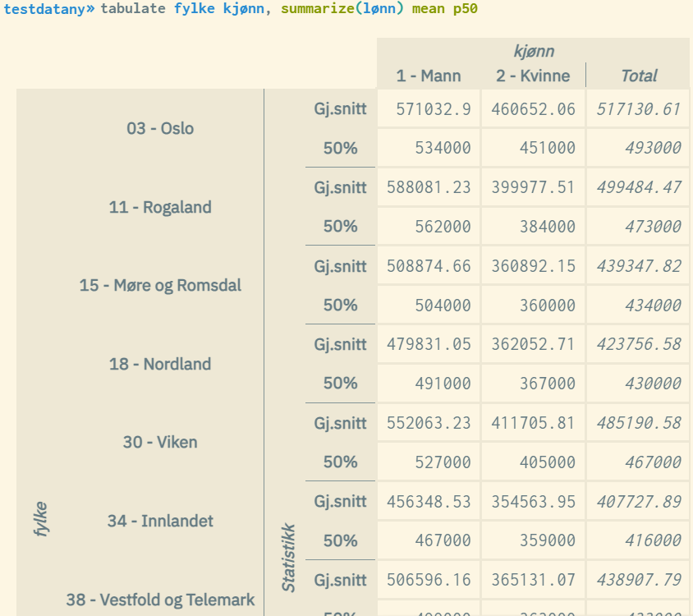Select the Oslo total mean 517130.61
Image resolution: width=693 pixels, height=616 pixels.
638,108
